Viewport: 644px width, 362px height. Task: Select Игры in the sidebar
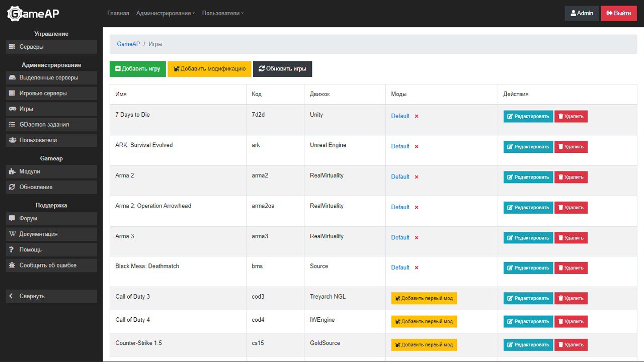51,109
